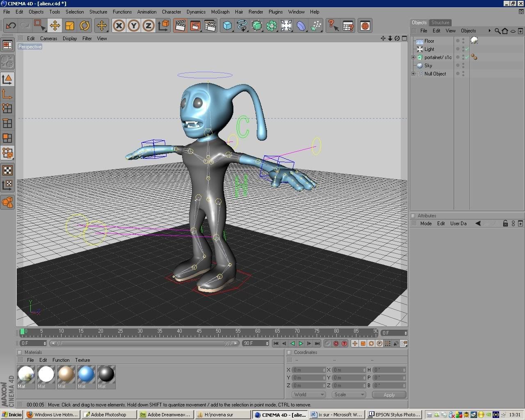The image size is (525, 420).
Task: Click the context help cursor icon
Action: coord(333,26)
